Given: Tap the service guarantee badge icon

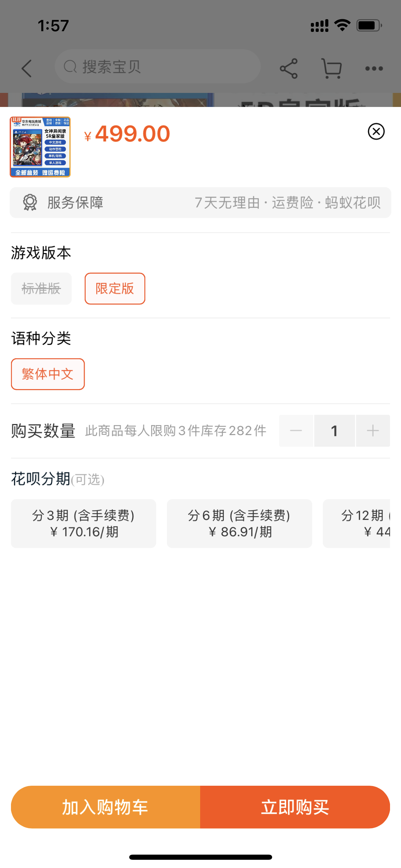Looking at the screenshot, I should [x=30, y=202].
